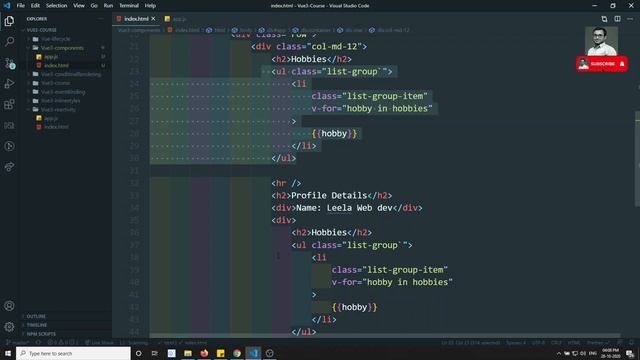
Task: Open the Manage gear icon
Action: tap(9, 327)
